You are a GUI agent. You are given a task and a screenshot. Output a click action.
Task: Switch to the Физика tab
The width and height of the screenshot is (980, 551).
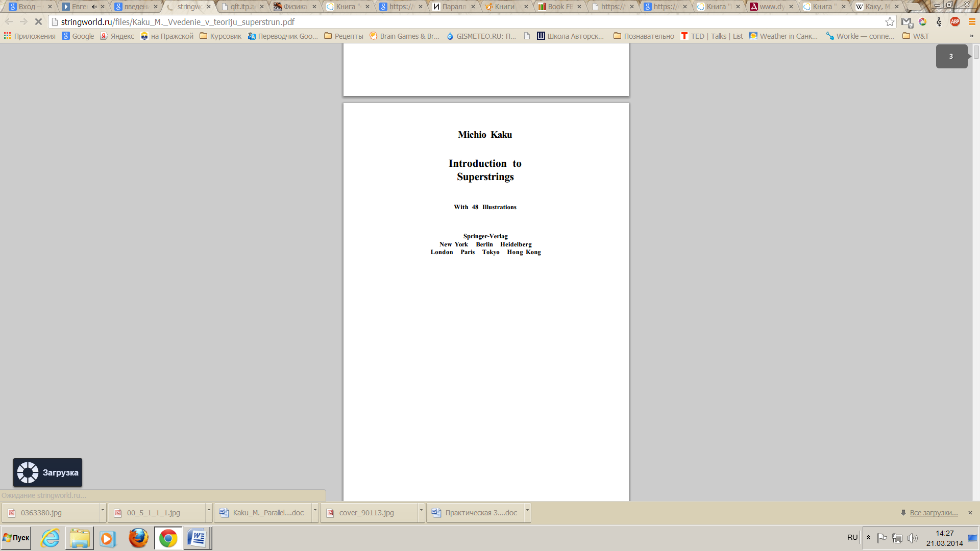pos(295,7)
